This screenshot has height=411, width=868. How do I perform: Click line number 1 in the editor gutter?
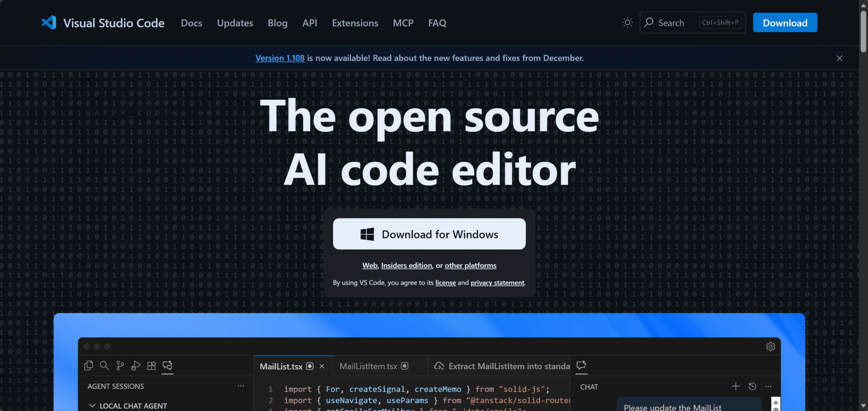[x=270, y=389]
